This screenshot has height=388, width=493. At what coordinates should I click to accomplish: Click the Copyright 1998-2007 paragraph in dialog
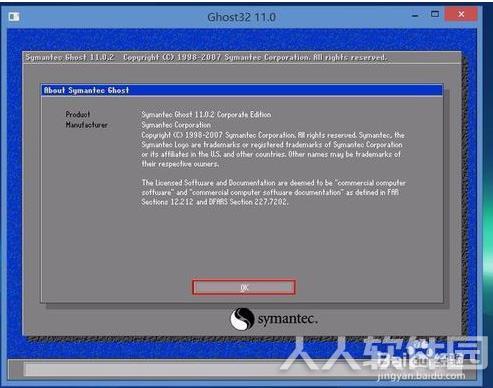point(273,149)
